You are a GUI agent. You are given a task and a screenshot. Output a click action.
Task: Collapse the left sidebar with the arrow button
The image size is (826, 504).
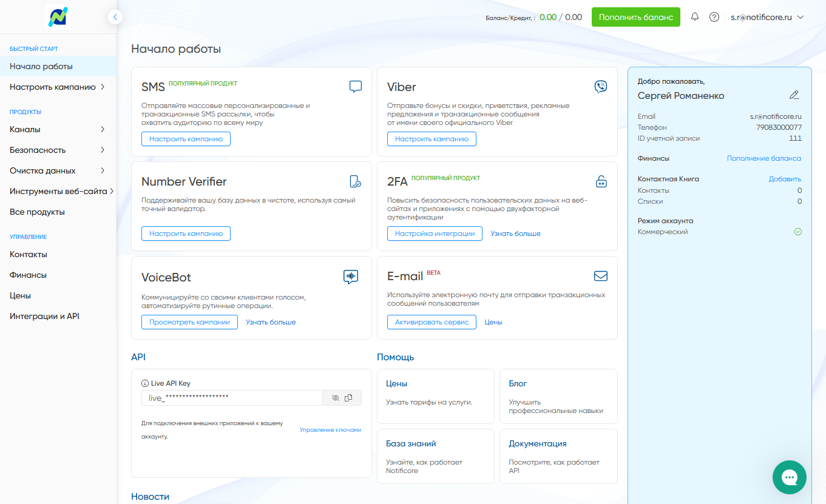pyautogui.click(x=115, y=17)
